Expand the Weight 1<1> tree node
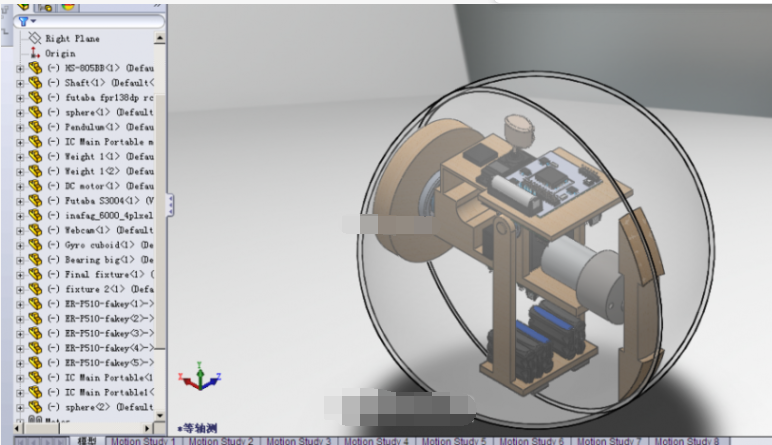Image resolution: width=772 pixels, height=445 pixels. (x=20, y=158)
